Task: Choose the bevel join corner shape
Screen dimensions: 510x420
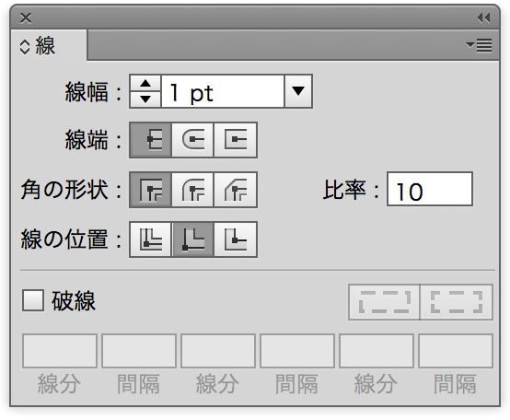Action: (236, 190)
